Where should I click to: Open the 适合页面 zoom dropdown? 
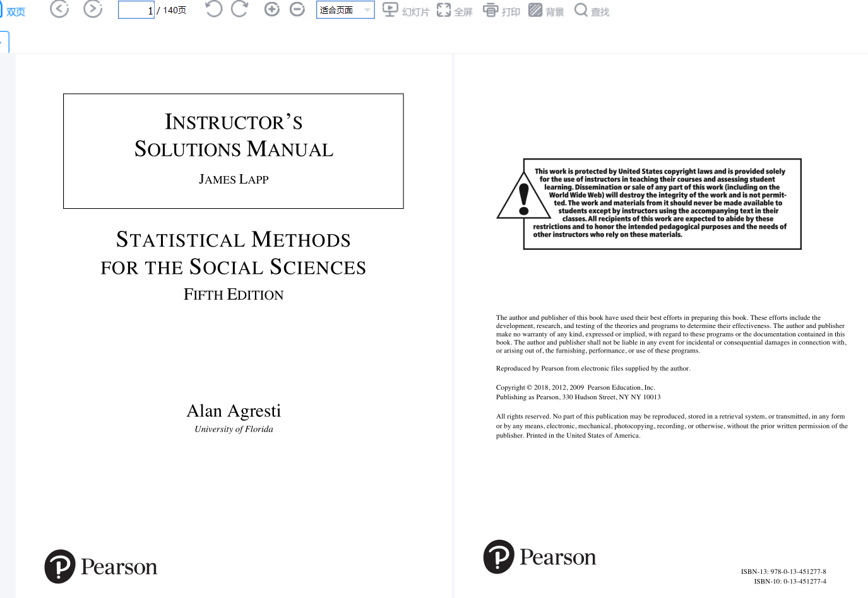[x=345, y=10]
